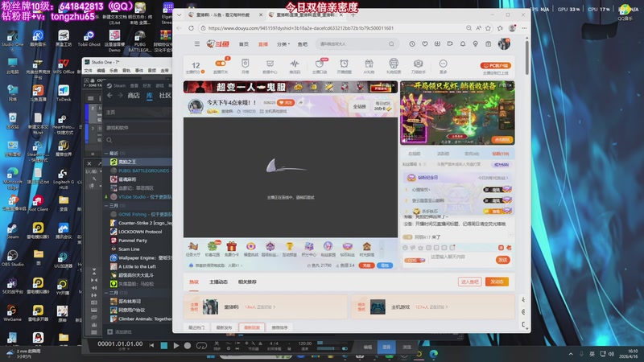
Task: Open the user avatar in Douyu header
Action: pos(504,44)
